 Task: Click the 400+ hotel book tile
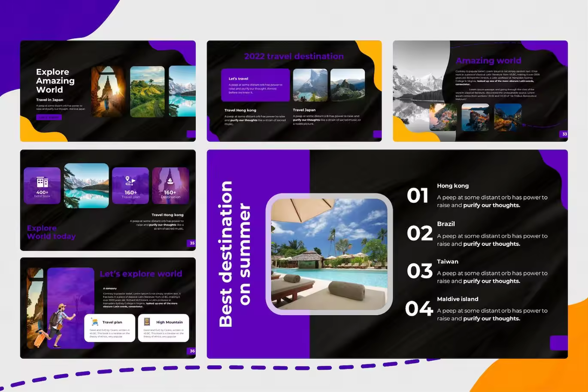[42, 186]
